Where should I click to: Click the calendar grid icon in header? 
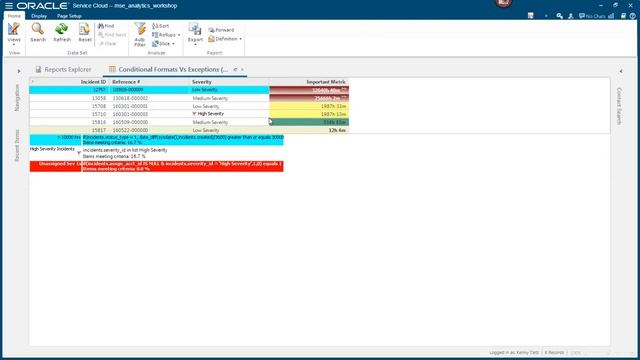(x=530, y=16)
